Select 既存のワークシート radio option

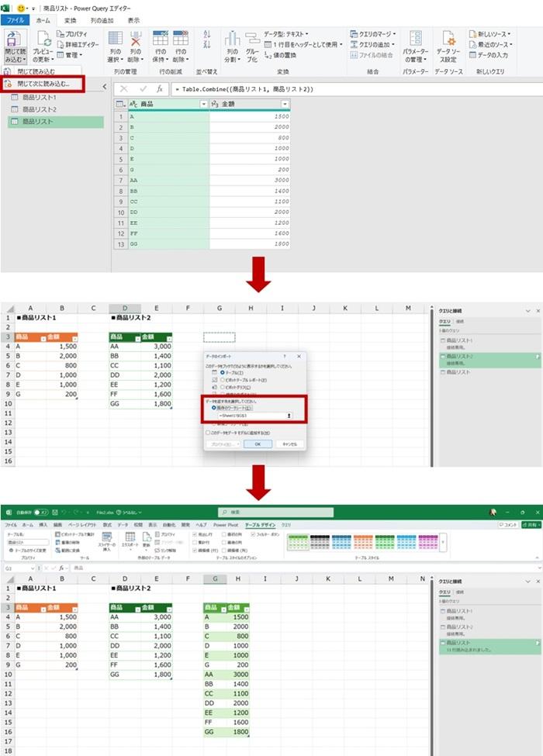point(214,407)
